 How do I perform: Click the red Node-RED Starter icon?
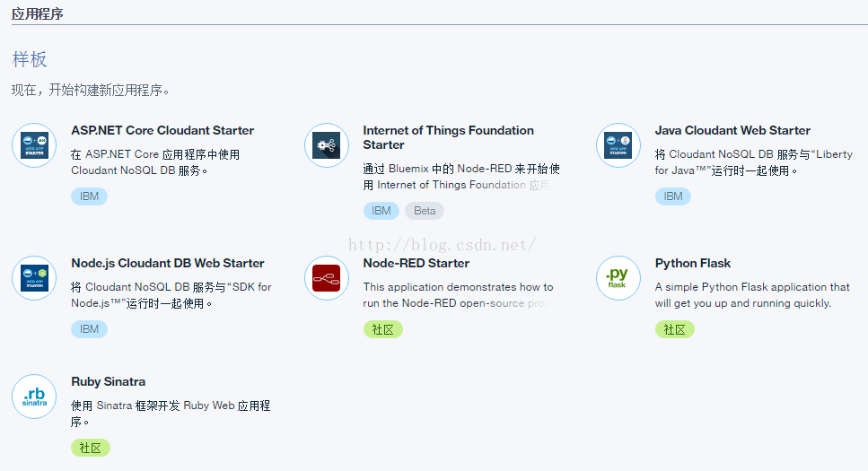327,278
